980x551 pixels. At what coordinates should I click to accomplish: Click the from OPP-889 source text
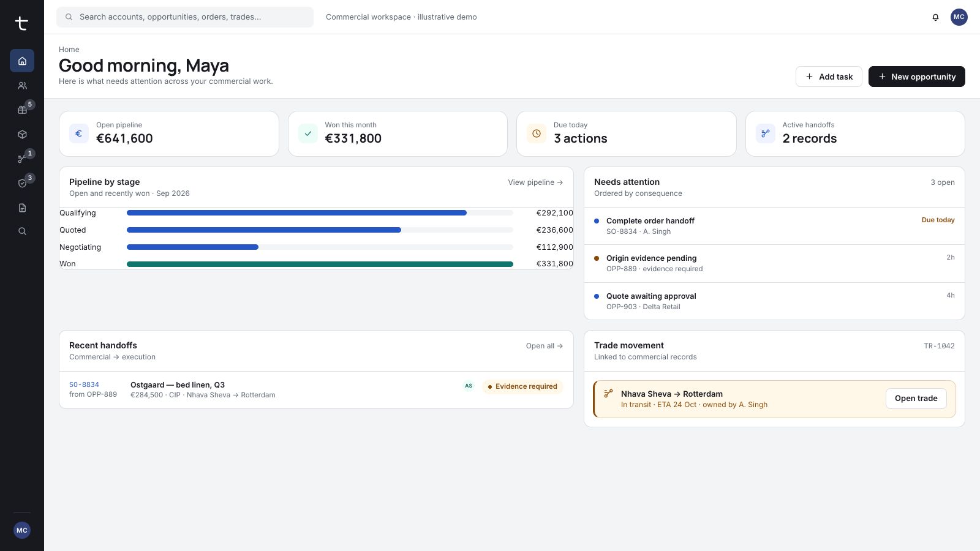pyautogui.click(x=93, y=395)
